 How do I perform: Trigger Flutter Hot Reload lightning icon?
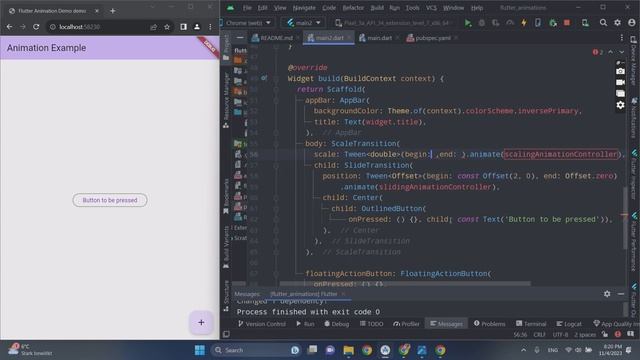pyautogui.click(x=524, y=23)
